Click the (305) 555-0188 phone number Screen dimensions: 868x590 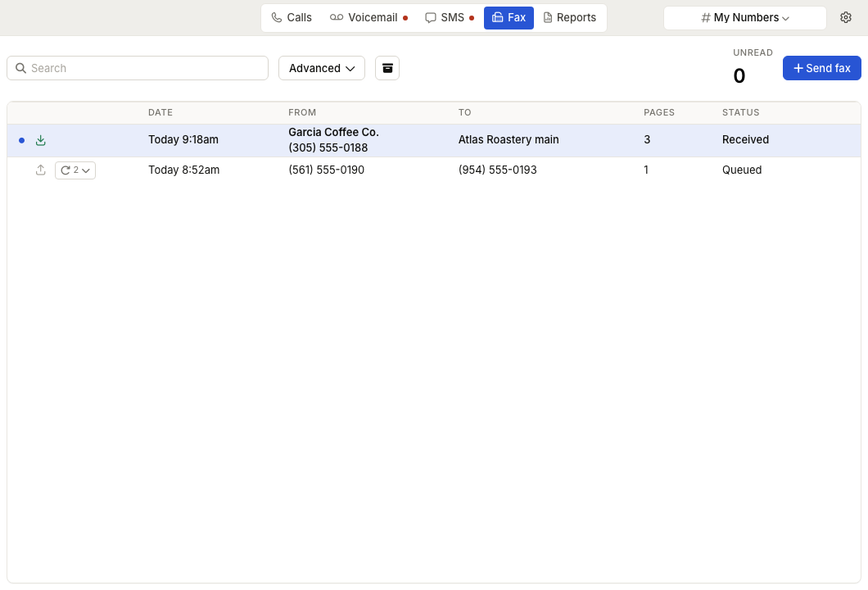point(328,148)
